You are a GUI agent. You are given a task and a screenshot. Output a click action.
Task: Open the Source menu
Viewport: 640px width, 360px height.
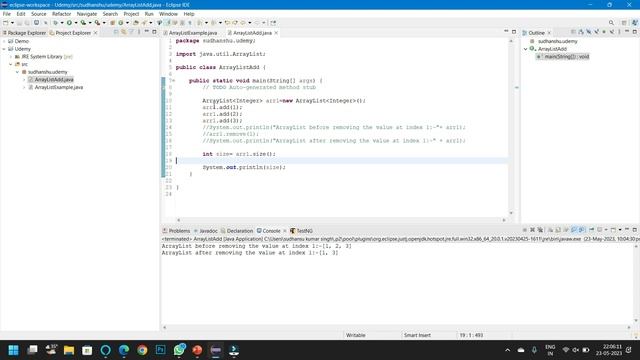coord(39,14)
